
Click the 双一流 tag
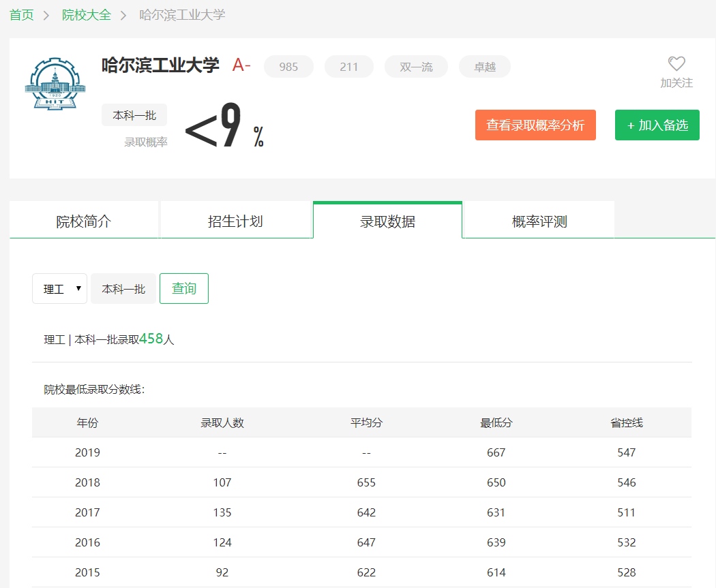click(x=416, y=67)
